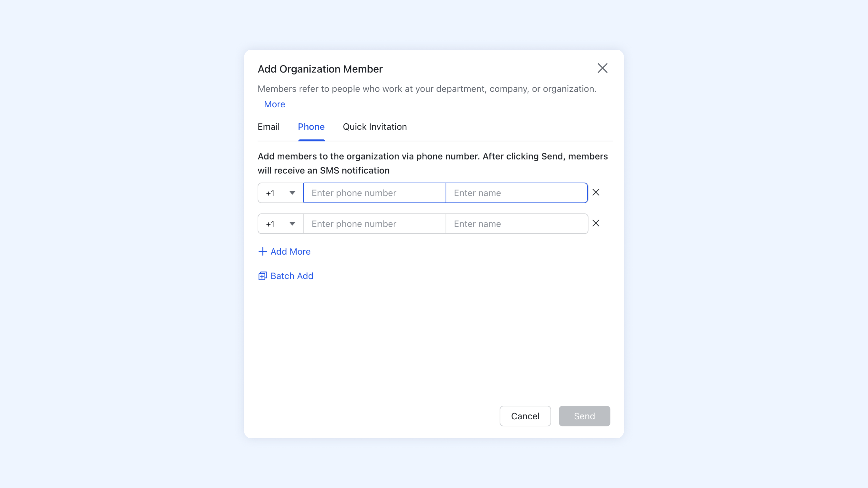Click the Batch Add icon
Image resolution: width=868 pixels, height=488 pixels.
pos(262,275)
